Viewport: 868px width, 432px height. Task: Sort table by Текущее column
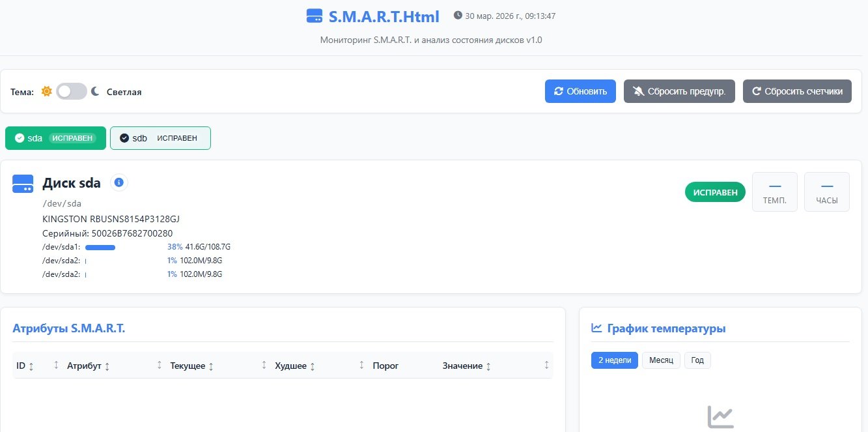coord(191,366)
